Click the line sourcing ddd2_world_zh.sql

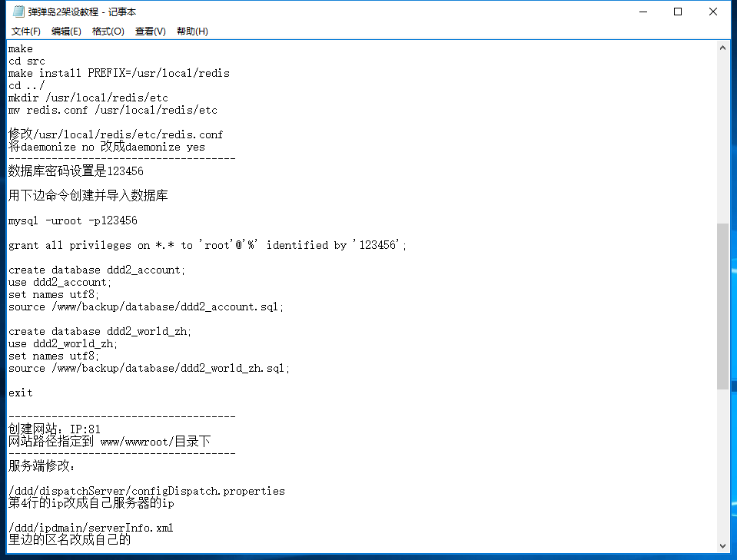click(149, 368)
